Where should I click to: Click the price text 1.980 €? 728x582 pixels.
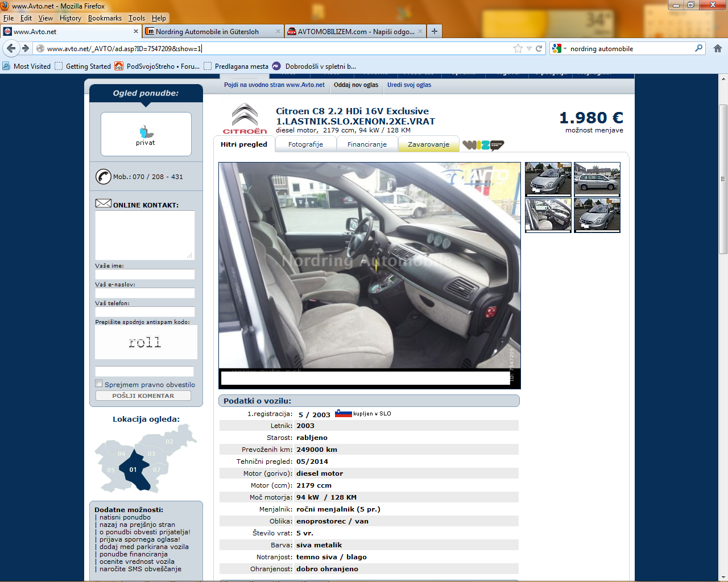[591, 118]
